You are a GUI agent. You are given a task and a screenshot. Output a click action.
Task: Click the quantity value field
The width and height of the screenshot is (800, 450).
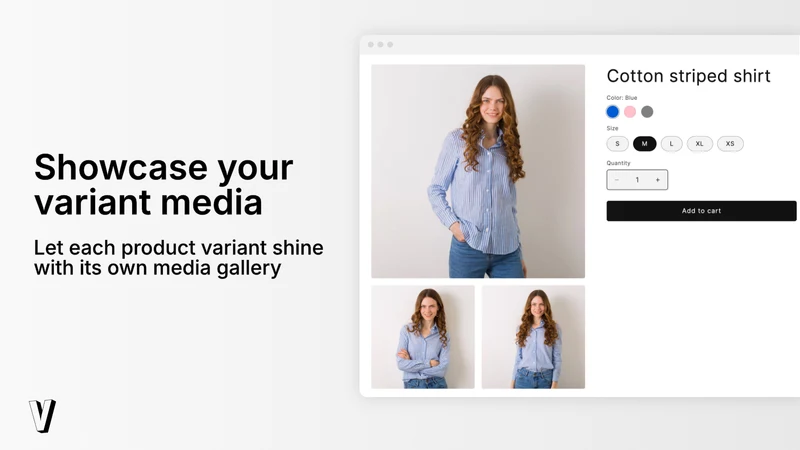[637, 180]
